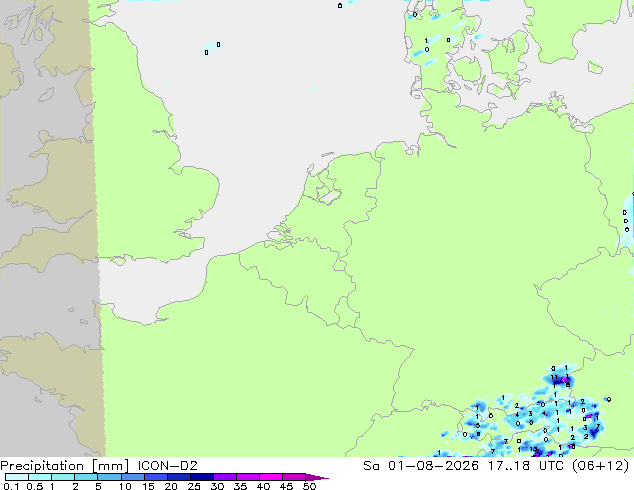Click the 30–35 mm violet legend swatch
Image resolution: width=634 pixels, height=490 pixels.
(224, 477)
